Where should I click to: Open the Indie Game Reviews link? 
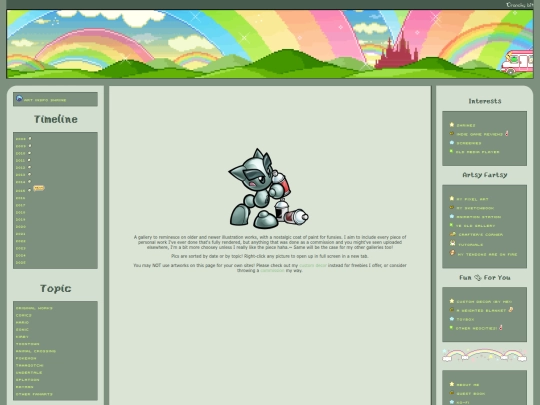(480, 134)
